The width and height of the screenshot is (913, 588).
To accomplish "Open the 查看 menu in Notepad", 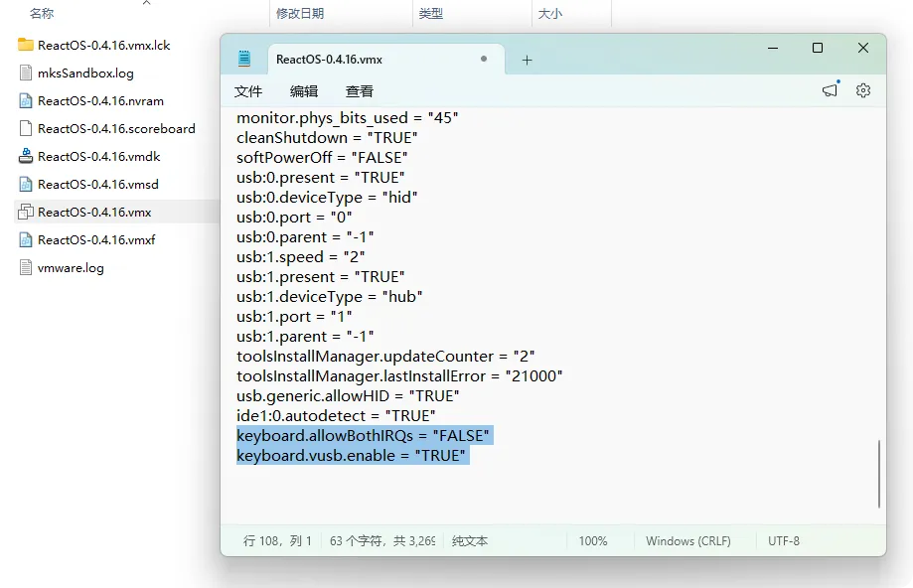I will pyautogui.click(x=360, y=91).
